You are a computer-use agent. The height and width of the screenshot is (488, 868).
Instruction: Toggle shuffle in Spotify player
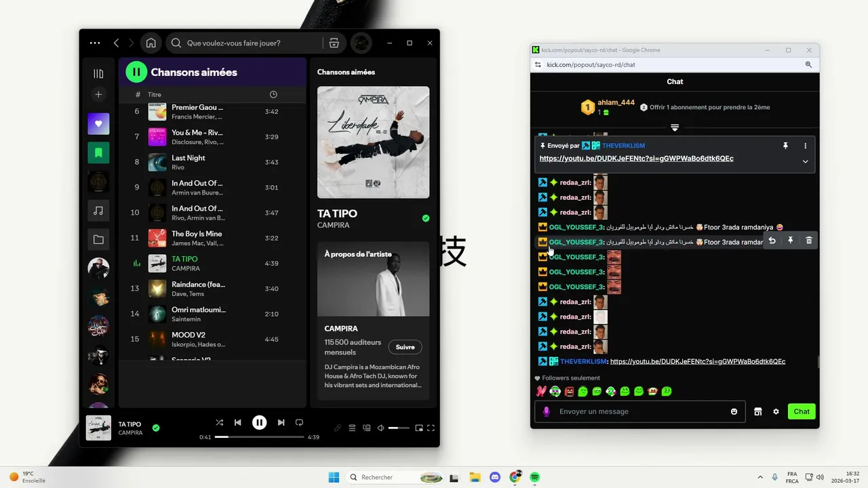219,422
